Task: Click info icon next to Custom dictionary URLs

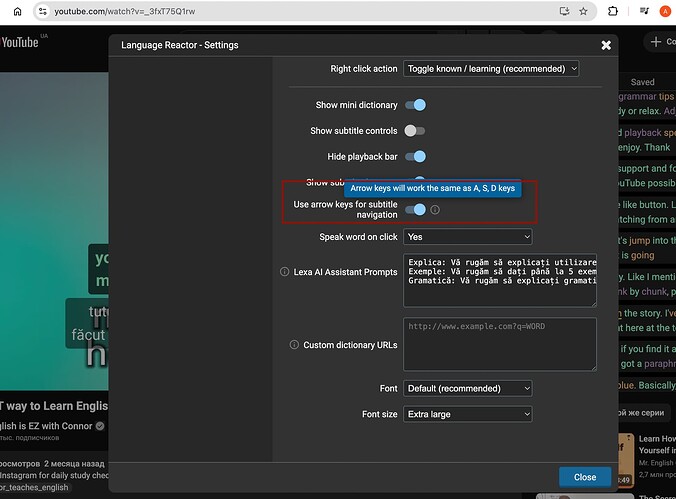Action: [x=294, y=345]
